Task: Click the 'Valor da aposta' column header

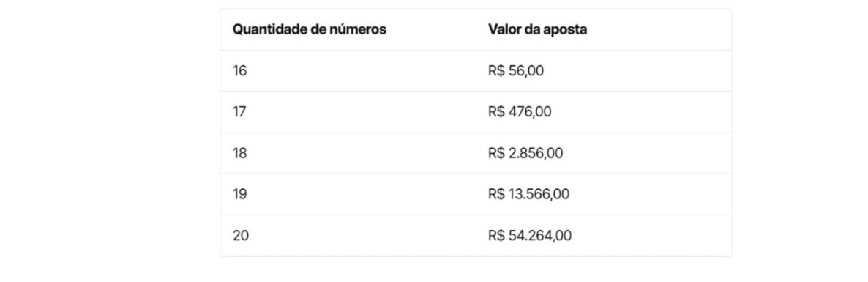Action: pyautogui.click(x=537, y=30)
